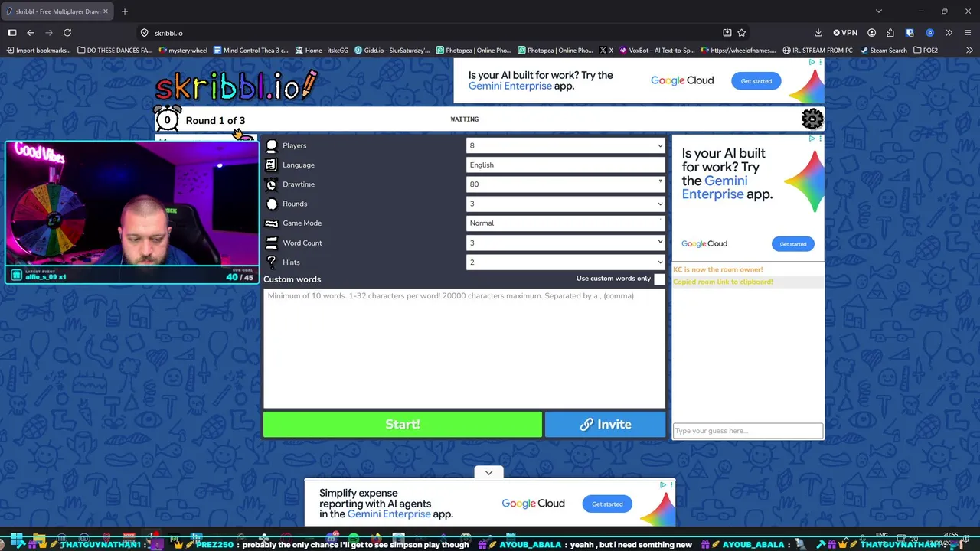This screenshot has width=980, height=551.
Task: Open the Hints dropdown
Action: click(x=566, y=262)
